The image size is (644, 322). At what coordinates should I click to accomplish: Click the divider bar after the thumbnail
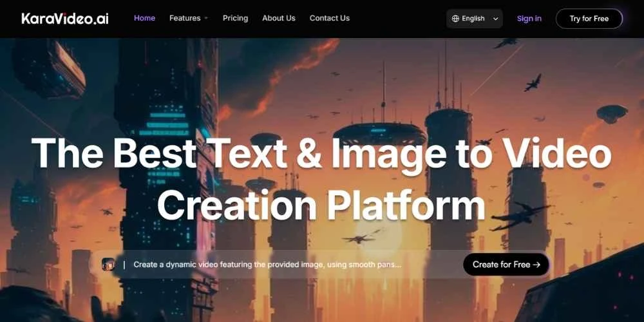(124, 265)
